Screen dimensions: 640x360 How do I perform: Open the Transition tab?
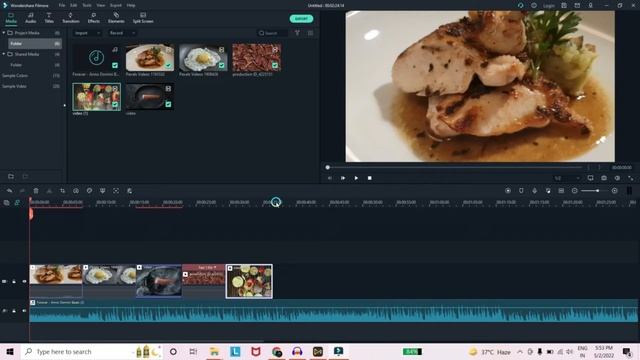coord(71,18)
